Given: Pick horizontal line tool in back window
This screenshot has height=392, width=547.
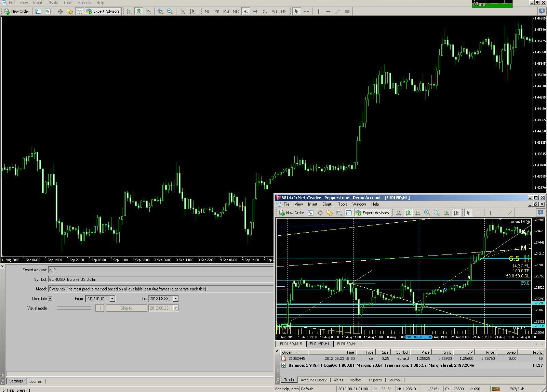Looking at the screenshot, I should tap(328, 11).
